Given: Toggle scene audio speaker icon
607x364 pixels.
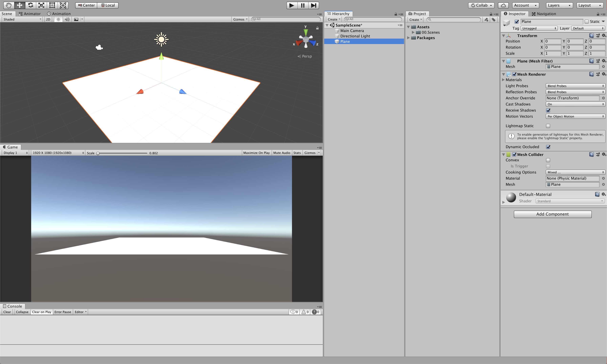Looking at the screenshot, I should 67,19.
